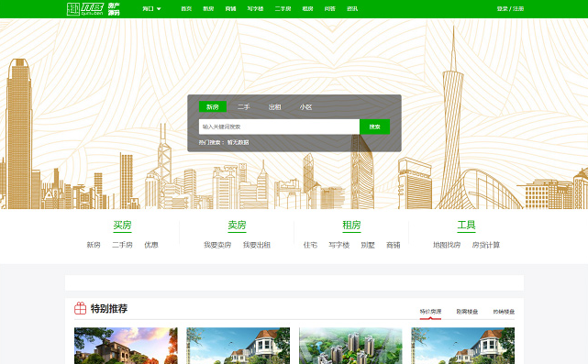Switch search box to 小区 tab
The width and height of the screenshot is (588, 364).
[305, 107]
